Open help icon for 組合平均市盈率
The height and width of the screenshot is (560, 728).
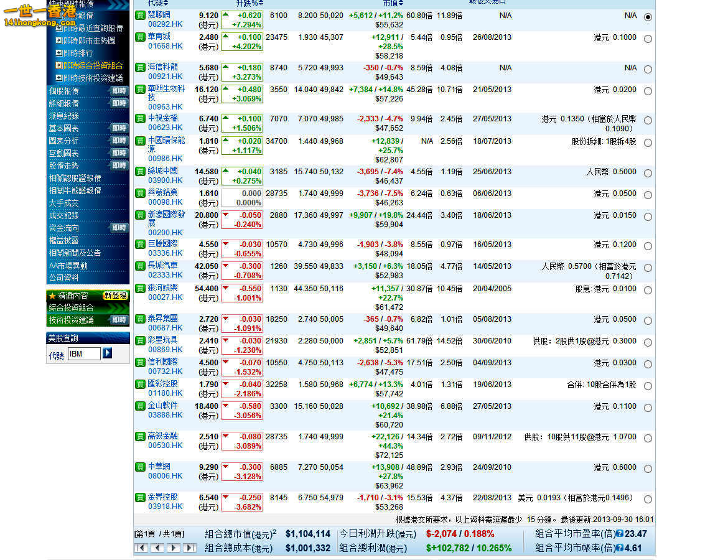(619, 534)
